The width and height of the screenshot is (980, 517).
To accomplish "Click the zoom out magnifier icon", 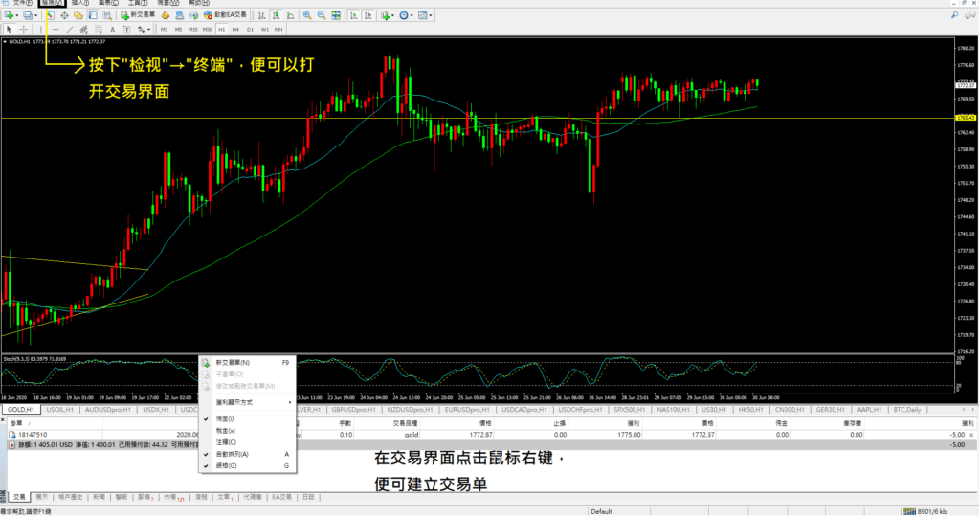I will click(x=321, y=16).
